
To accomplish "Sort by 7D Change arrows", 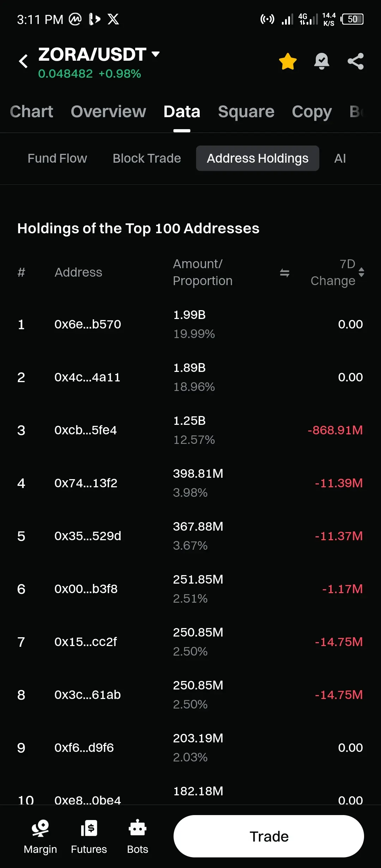I will click(361, 272).
